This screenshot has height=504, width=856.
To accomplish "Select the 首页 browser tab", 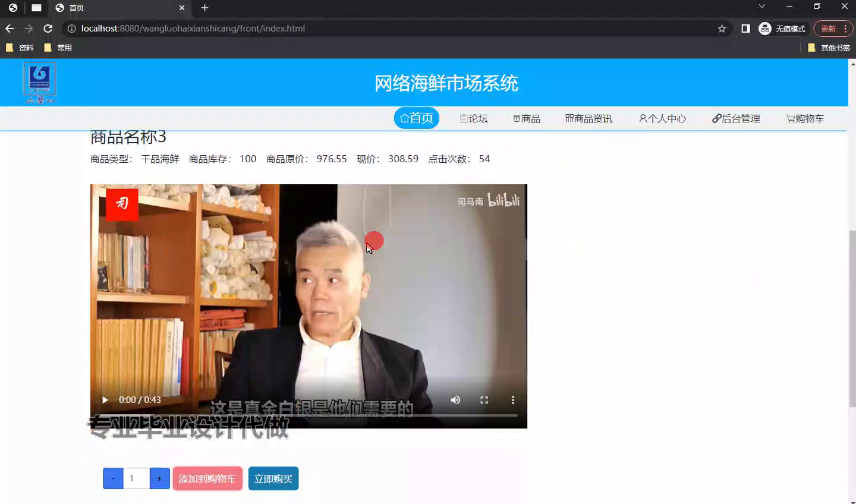I will 119,8.
